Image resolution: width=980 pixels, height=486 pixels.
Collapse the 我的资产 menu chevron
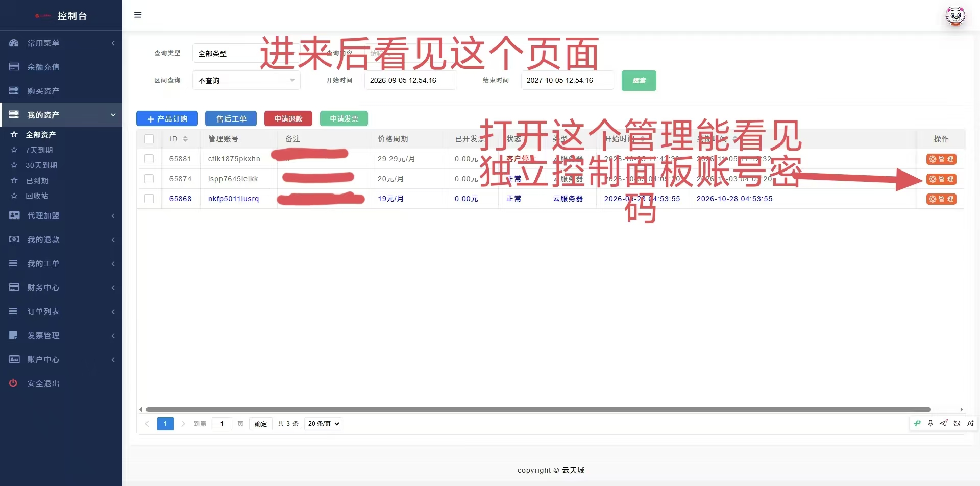coord(113,115)
